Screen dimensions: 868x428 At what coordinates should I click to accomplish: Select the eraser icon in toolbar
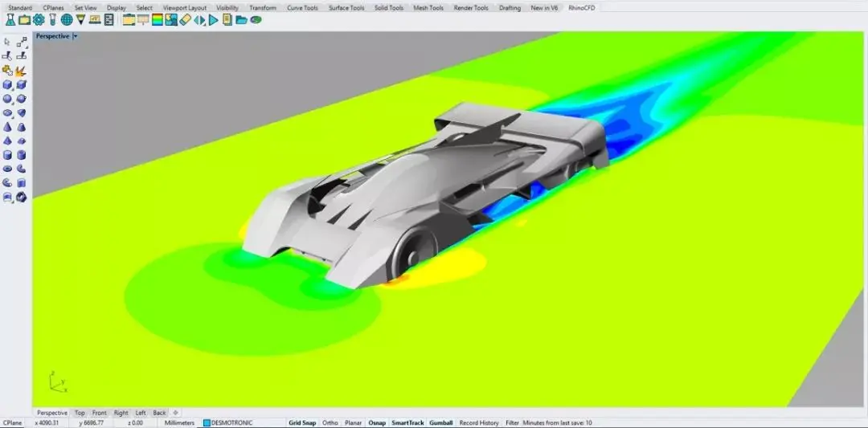pos(186,20)
